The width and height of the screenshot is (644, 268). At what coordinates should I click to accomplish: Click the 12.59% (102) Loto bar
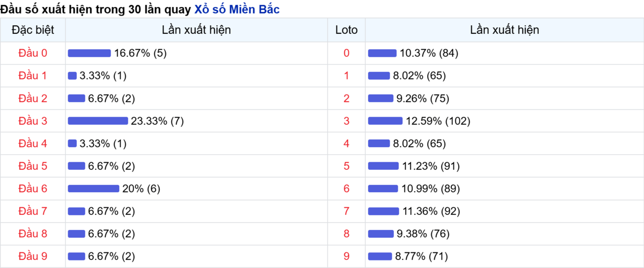coord(385,121)
